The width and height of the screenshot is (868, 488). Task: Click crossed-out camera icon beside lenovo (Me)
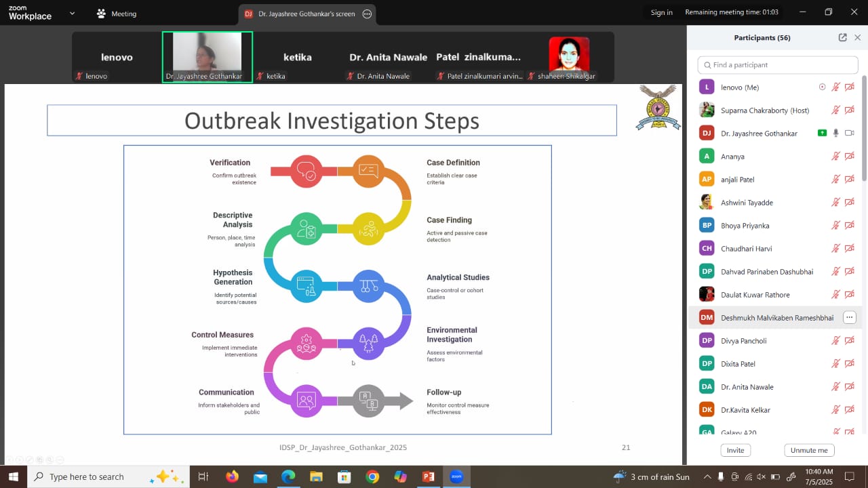(x=849, y=87)
